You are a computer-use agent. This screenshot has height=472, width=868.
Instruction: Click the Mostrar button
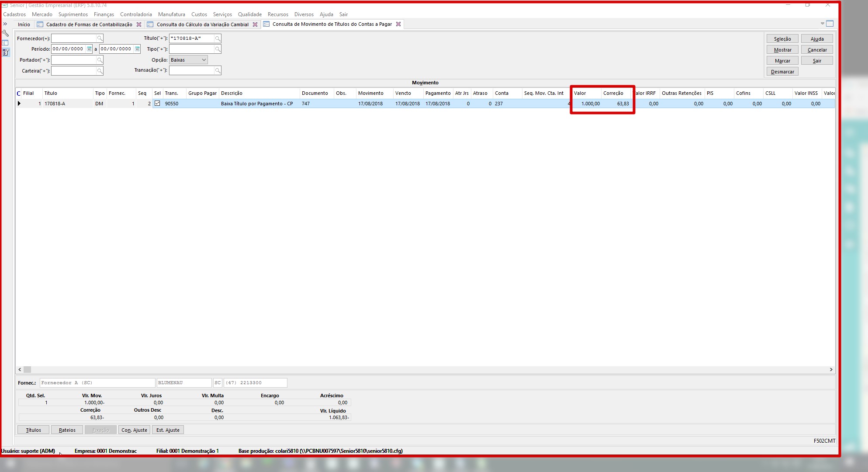[782, 50]
